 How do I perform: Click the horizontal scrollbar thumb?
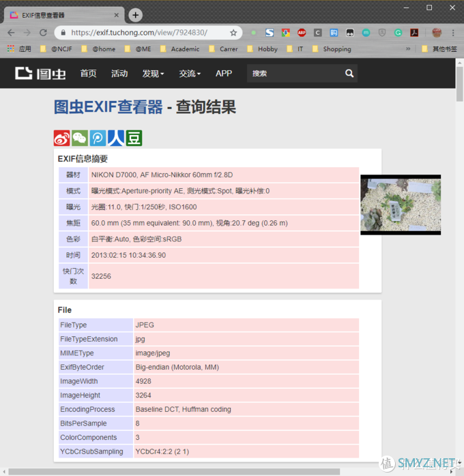point(174,471)
